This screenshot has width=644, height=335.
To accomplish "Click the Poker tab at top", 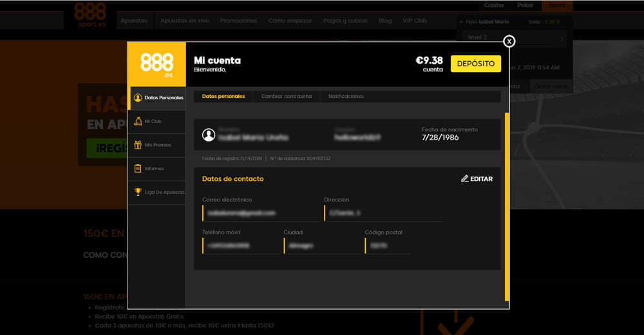I will tap(525, 5).
